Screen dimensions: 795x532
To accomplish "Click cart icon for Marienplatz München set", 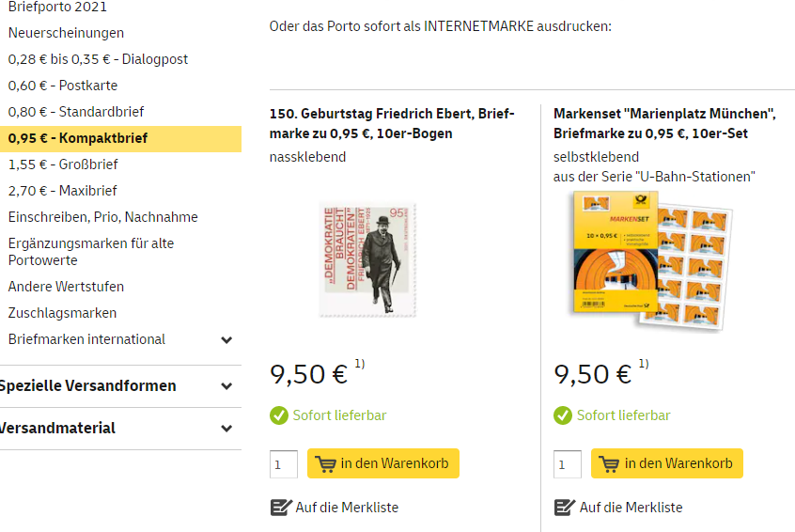I will 609,463.
